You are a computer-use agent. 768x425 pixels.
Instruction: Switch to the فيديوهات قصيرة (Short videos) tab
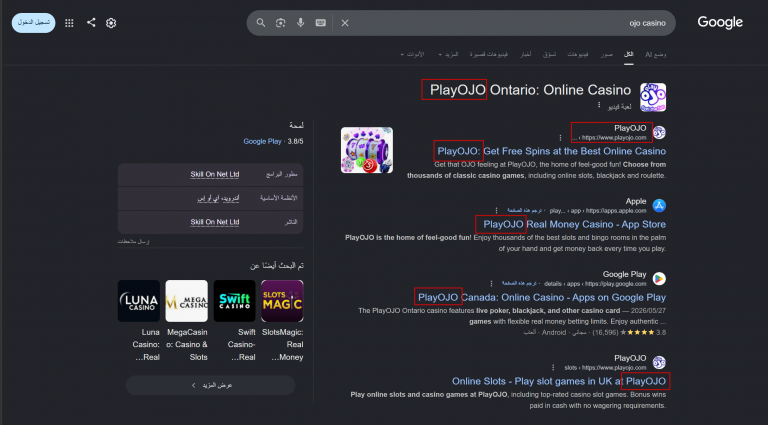pyautogui.click(x=489, y=54)
